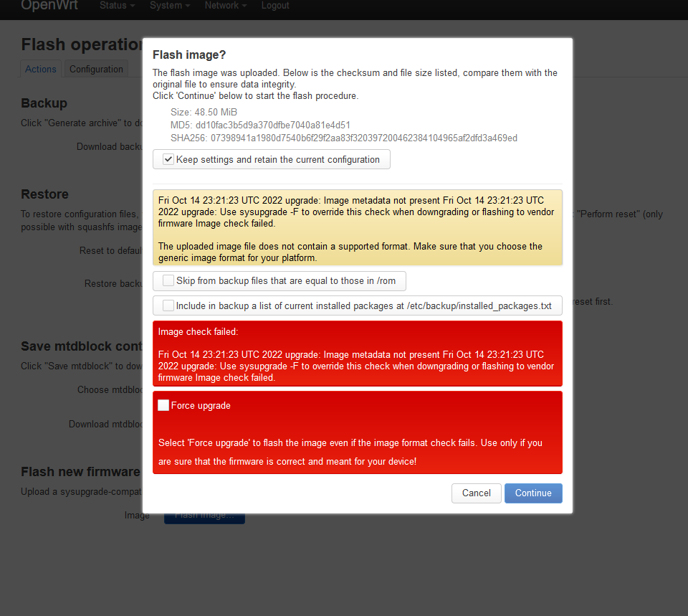This screenshot has height=616, width=688.
Task: Click the Flash image? dialog title
Action: click(189, 55)
